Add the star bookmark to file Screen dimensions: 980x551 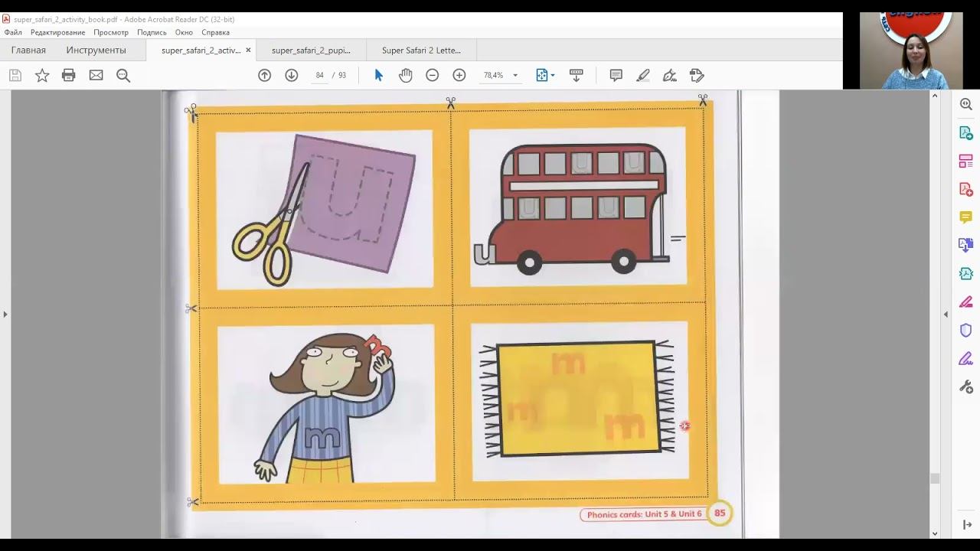pos(42,75)
